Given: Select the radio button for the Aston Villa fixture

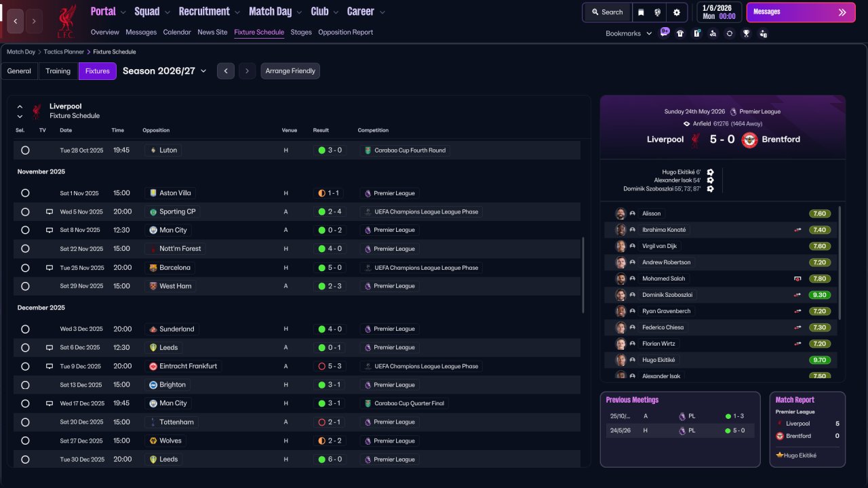Looking at the screenshot, I should pyautogui.click(x=25, y=193).
